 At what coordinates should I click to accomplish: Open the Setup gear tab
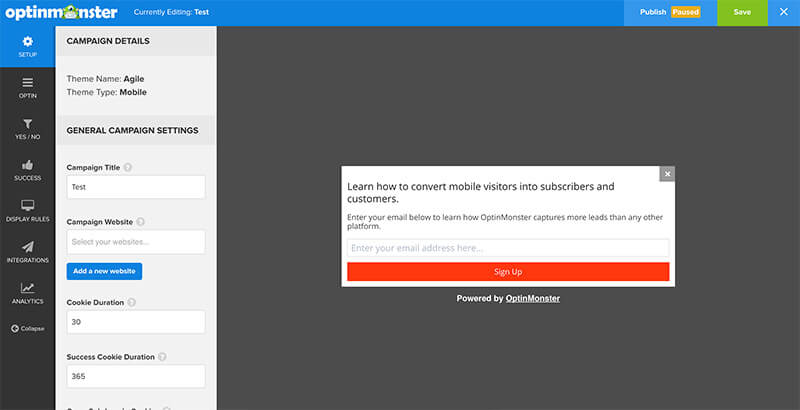28,46
